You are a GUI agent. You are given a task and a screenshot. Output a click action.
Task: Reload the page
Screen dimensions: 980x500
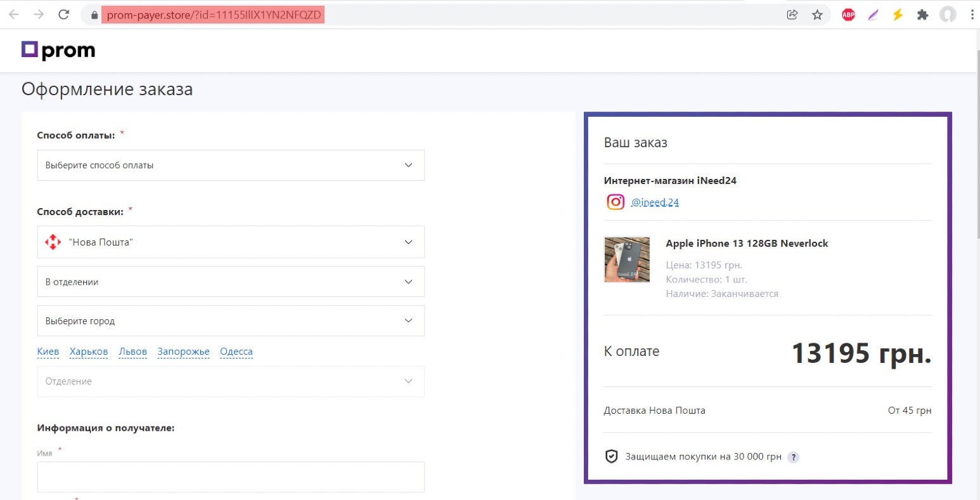pos(63,15)
